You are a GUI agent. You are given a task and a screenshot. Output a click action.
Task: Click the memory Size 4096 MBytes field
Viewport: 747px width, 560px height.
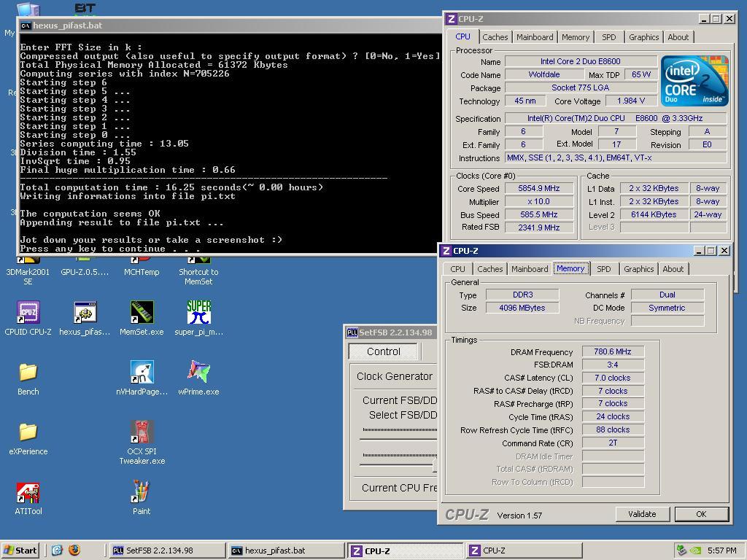point(522,308)
